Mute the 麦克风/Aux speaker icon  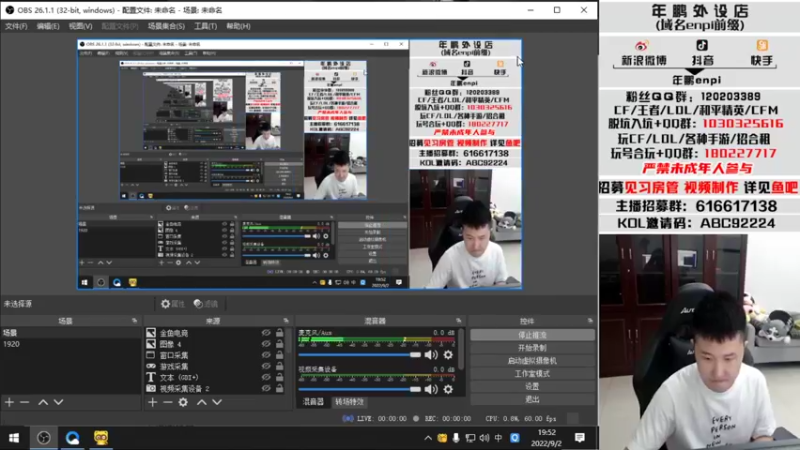tap(431, 355)
